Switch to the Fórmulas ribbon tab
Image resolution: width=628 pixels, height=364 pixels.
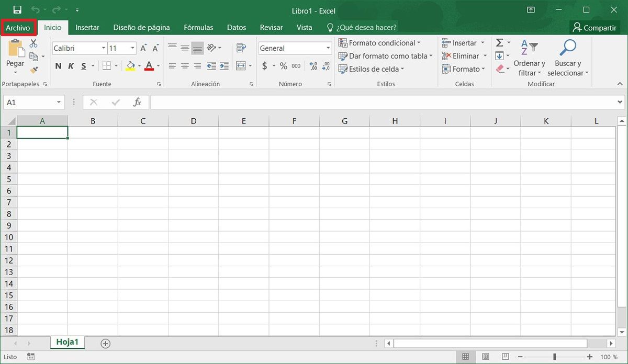click(198, 27)
